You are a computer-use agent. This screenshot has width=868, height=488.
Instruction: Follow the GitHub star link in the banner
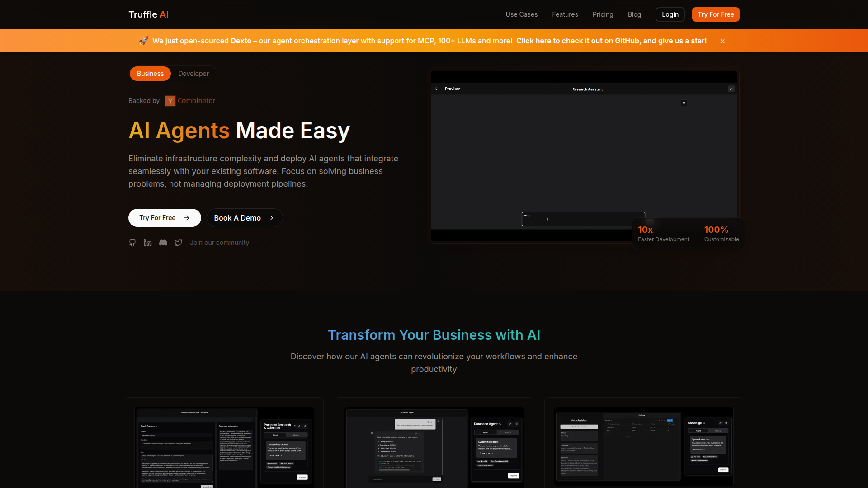(x=611, y=41)
